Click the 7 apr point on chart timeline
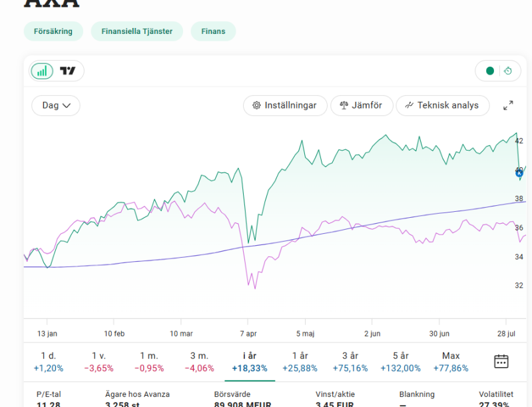The image size is (532, 407). [248, 333]
